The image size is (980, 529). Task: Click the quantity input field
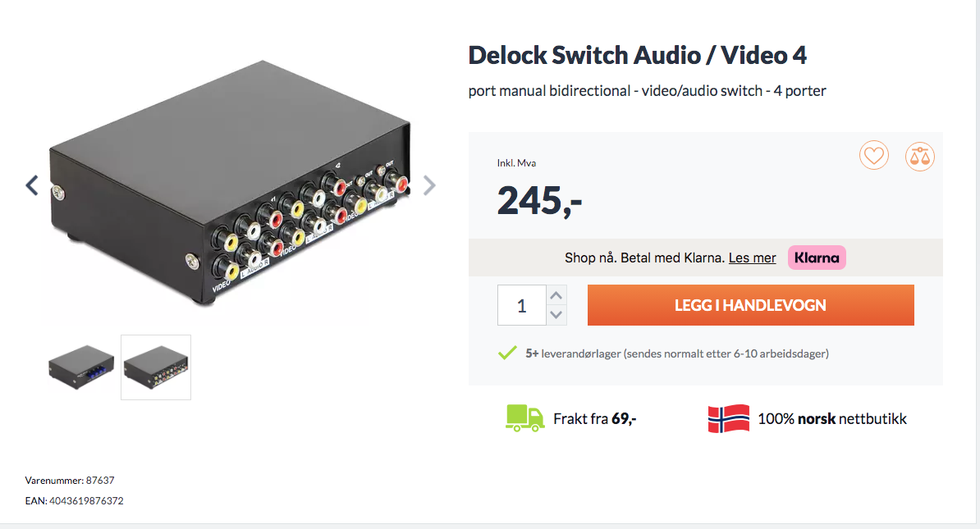pos(522,306)
